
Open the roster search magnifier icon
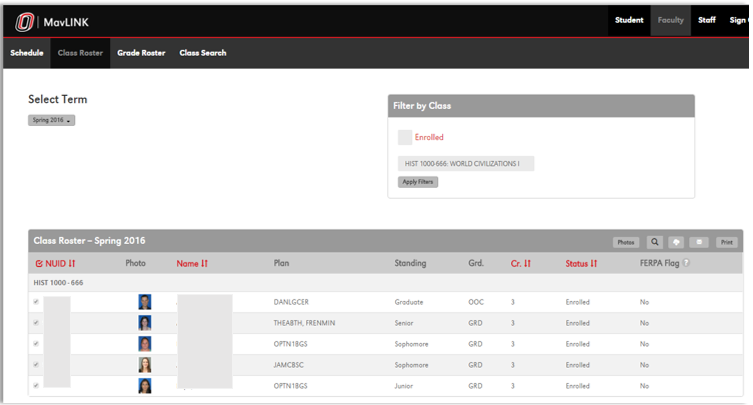tap(654, 242)
